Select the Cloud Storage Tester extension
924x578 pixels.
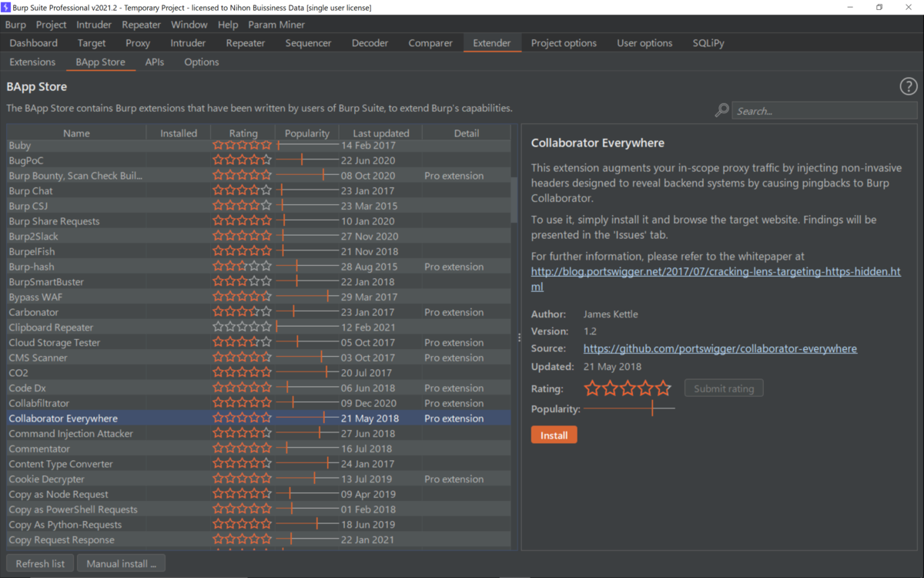click(259, 342)
